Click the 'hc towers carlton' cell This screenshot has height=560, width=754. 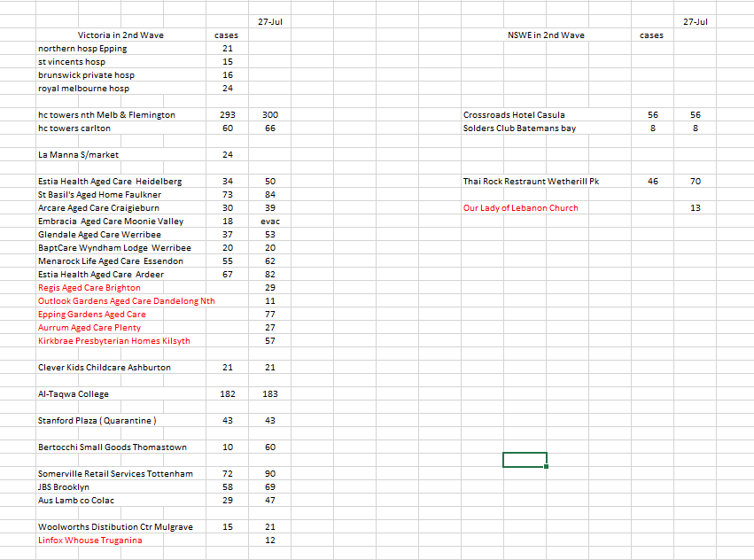click(74, 128)
